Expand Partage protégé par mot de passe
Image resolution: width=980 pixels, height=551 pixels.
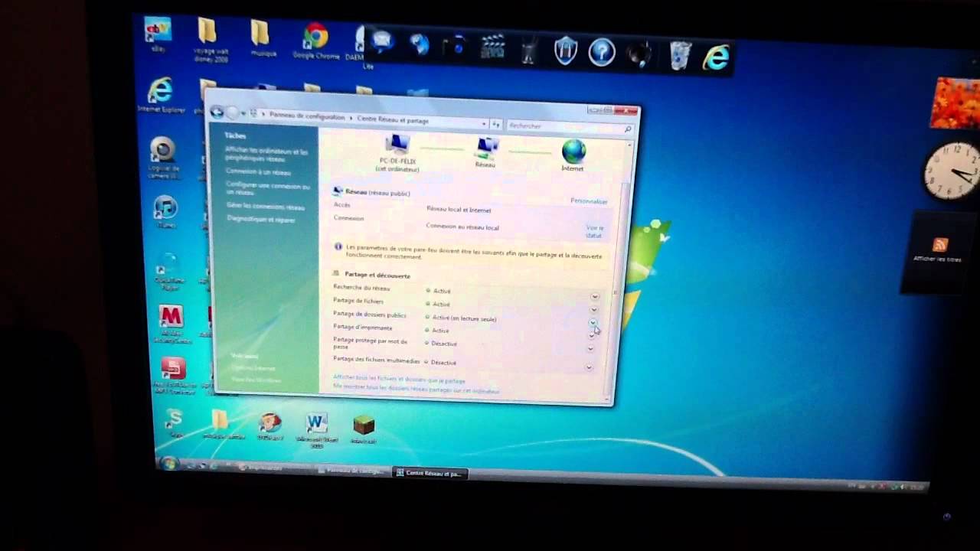point(590,349)
